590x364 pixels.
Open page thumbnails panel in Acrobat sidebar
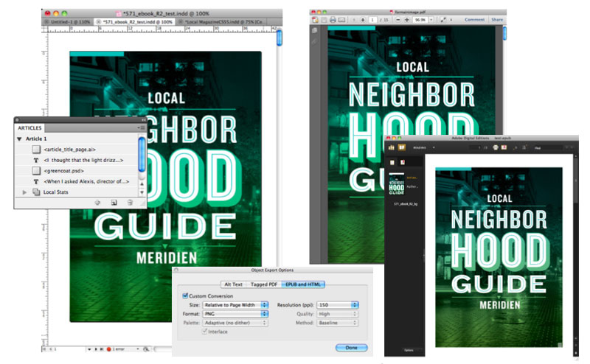[315, 31]
